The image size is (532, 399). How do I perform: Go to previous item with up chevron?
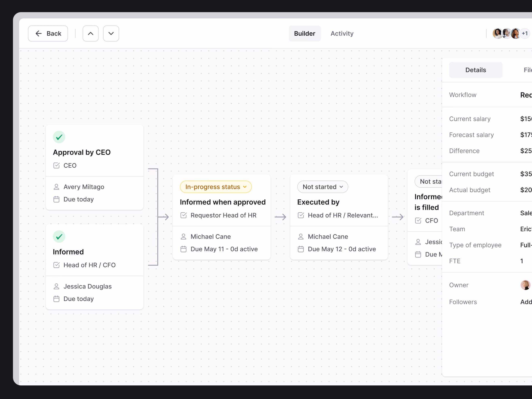click(x=90, y=33)
